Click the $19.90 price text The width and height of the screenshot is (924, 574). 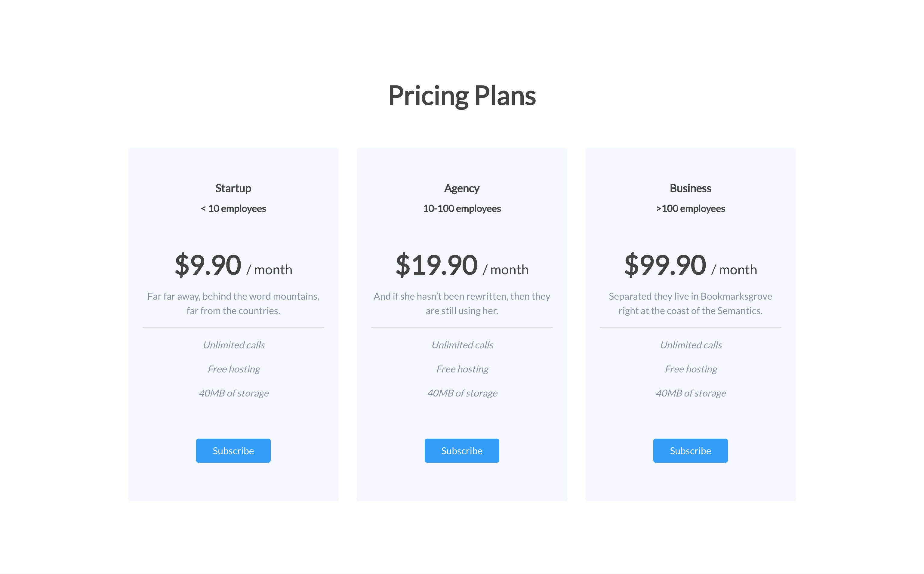click(436, 265)
